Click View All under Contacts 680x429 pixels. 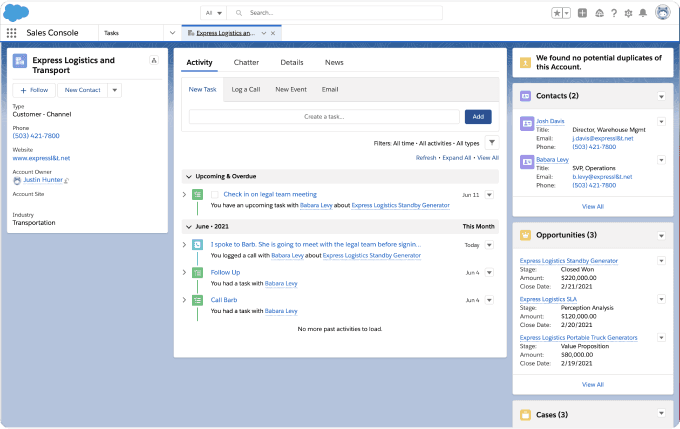point(593,206)
